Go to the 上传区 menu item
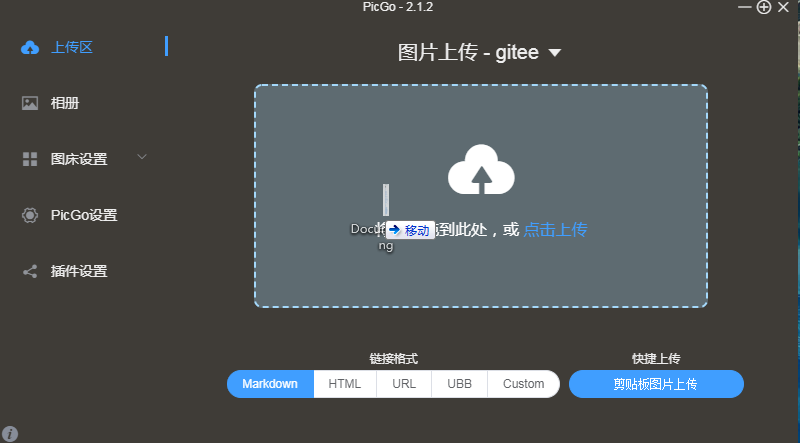The width and height of the screenshot is (800, 443). [71, 47]
